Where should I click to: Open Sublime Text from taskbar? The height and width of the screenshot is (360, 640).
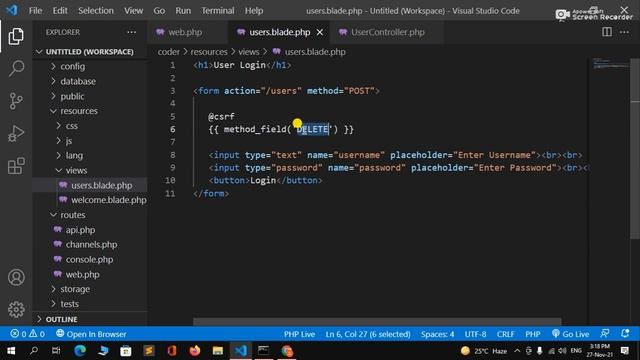tap(149, 351)
